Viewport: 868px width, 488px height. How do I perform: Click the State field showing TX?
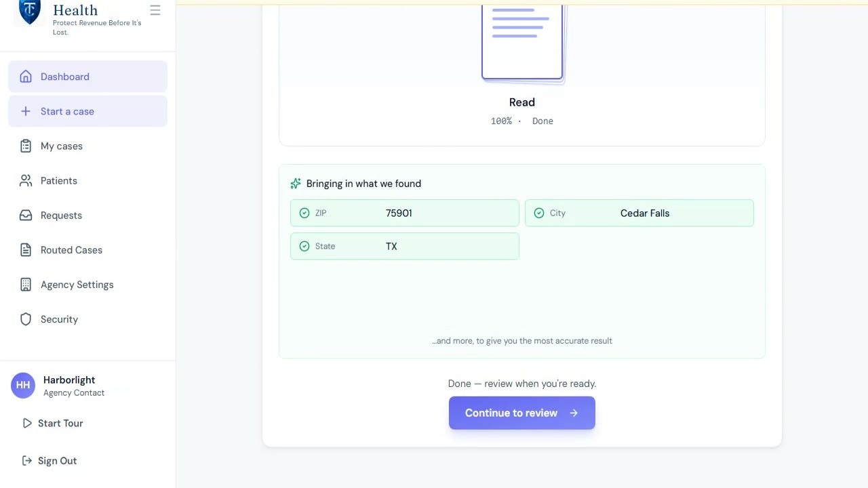[405, 246]
